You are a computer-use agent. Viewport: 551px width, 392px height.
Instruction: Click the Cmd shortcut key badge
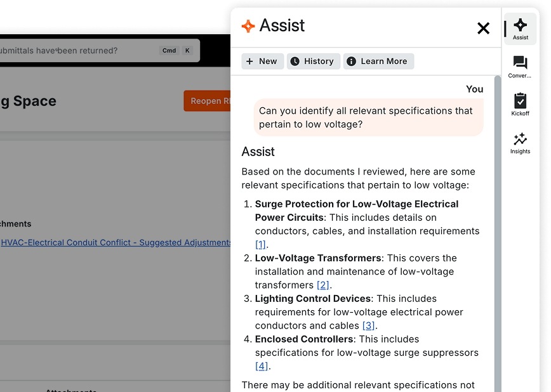(x=169, y=51)
